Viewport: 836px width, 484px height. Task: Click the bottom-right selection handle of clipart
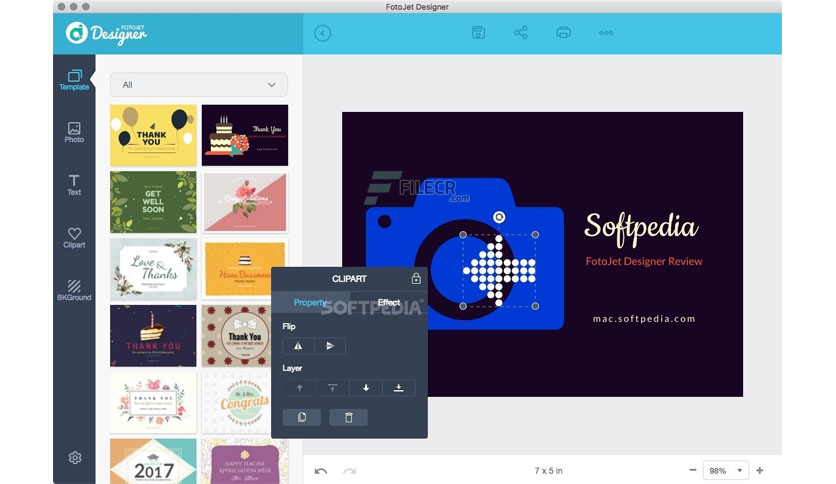click(x=535, y=306)
